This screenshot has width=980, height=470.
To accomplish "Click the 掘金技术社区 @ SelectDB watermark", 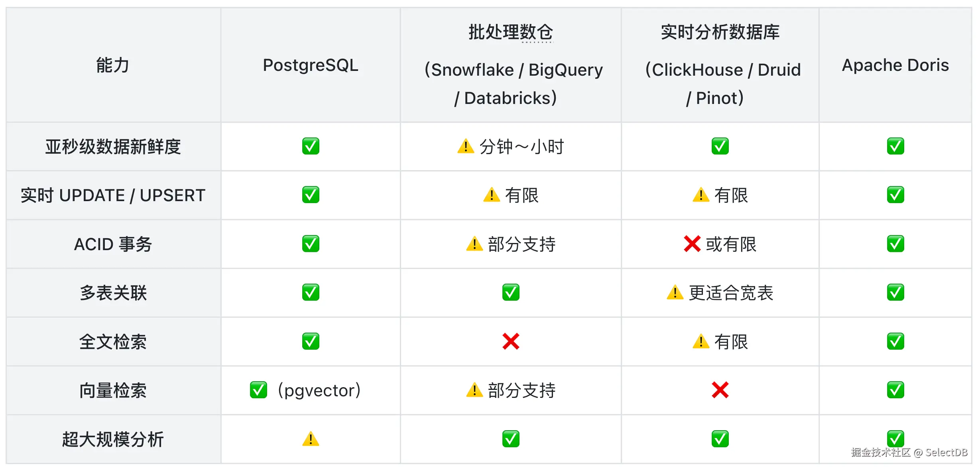I will coord(909,452).
